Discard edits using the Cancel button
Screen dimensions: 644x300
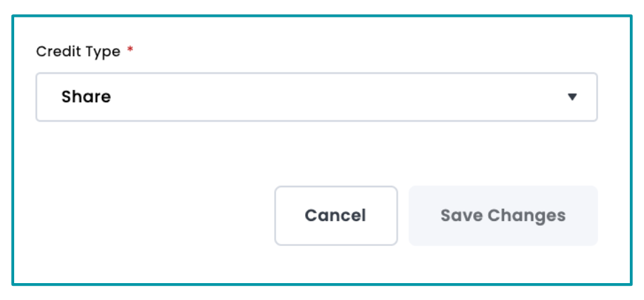336,216
